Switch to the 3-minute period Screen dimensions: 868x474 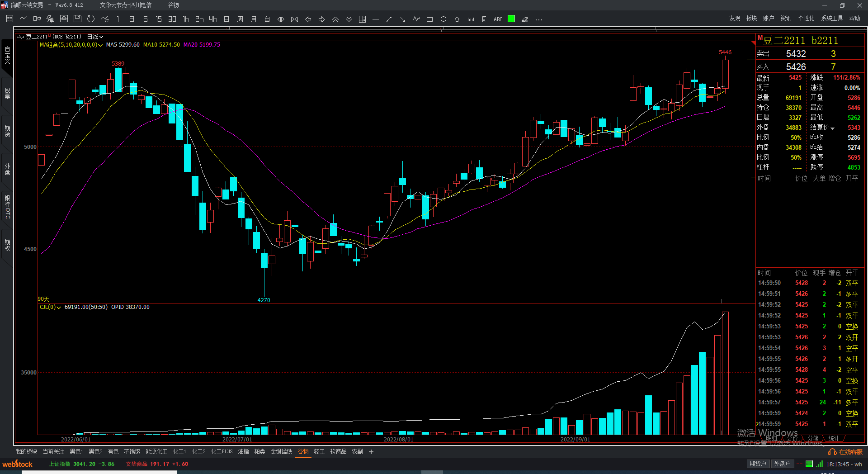[x=132, y=19]
